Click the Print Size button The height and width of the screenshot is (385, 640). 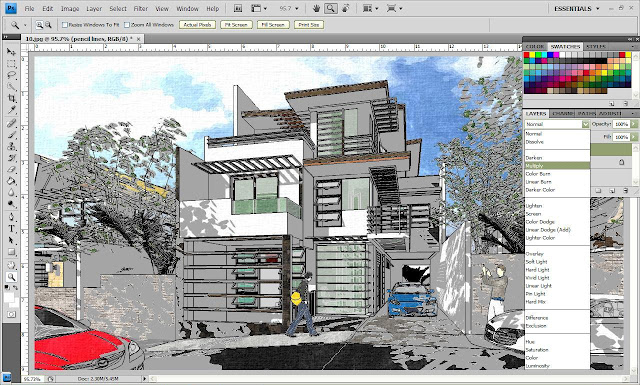pyautogui.click(x=309, y=25)
